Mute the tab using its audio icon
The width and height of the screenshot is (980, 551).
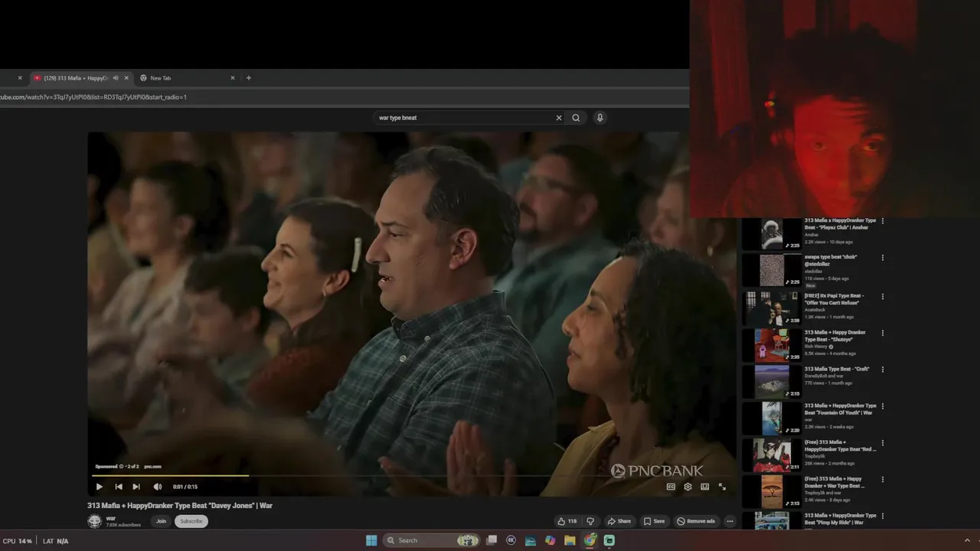coord(116,78)
